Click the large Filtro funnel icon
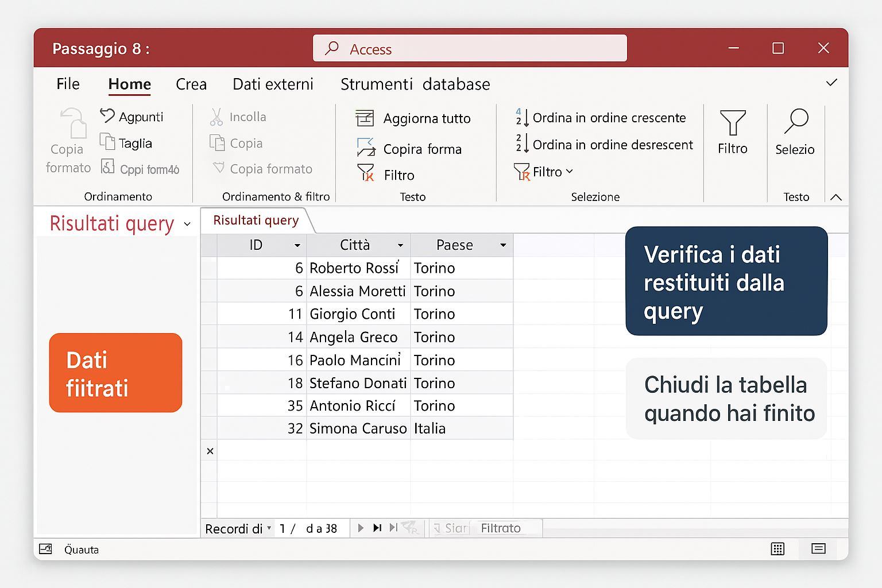This screenshot has height=588, width=882. 732,123
